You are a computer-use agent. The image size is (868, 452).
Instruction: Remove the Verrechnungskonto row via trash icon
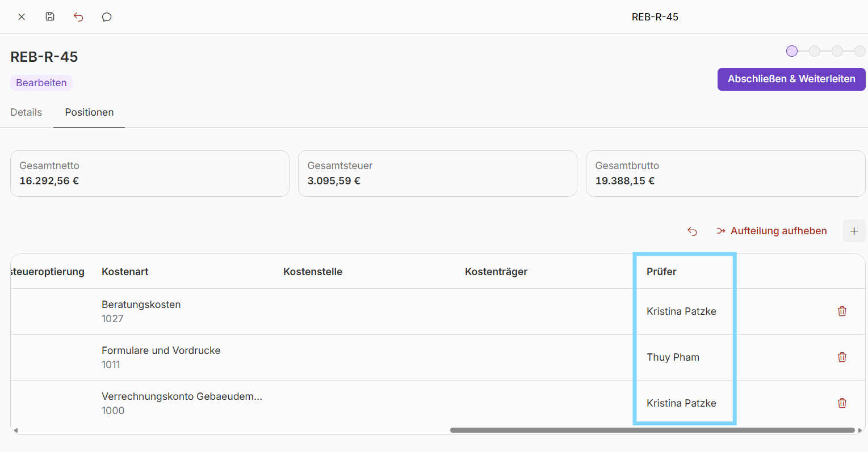[x=842, y=403]
